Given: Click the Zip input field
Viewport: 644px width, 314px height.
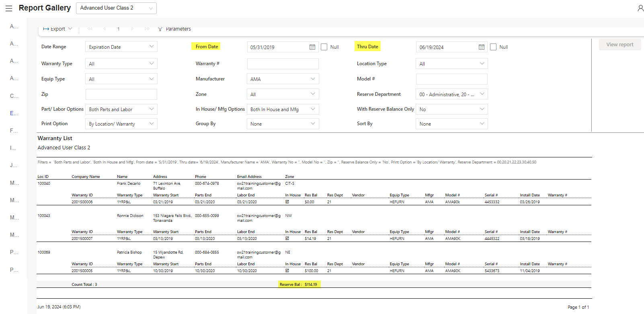Looking at the screenshot, I should click(x=121, y=94).
